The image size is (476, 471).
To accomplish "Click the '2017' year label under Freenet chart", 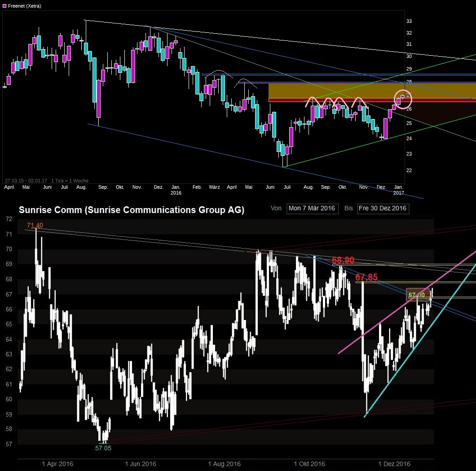I will click(399, 193).
